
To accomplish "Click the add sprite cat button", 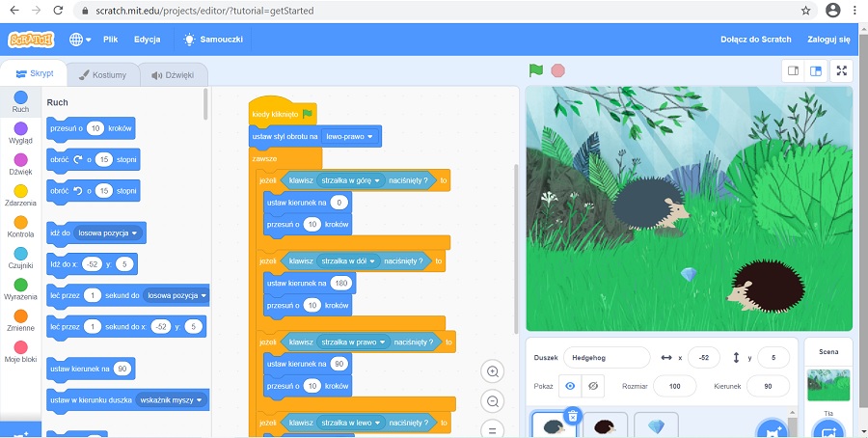I will coord(772,429).
